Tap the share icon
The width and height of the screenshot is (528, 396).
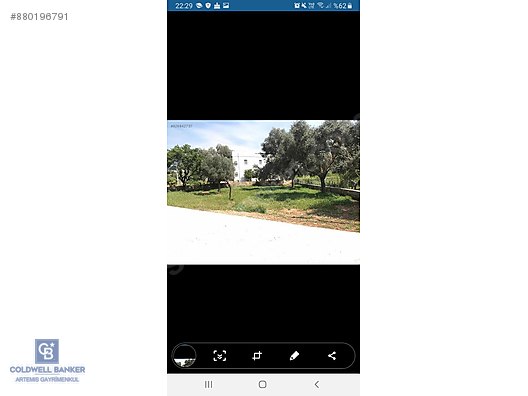pos(332,356)
